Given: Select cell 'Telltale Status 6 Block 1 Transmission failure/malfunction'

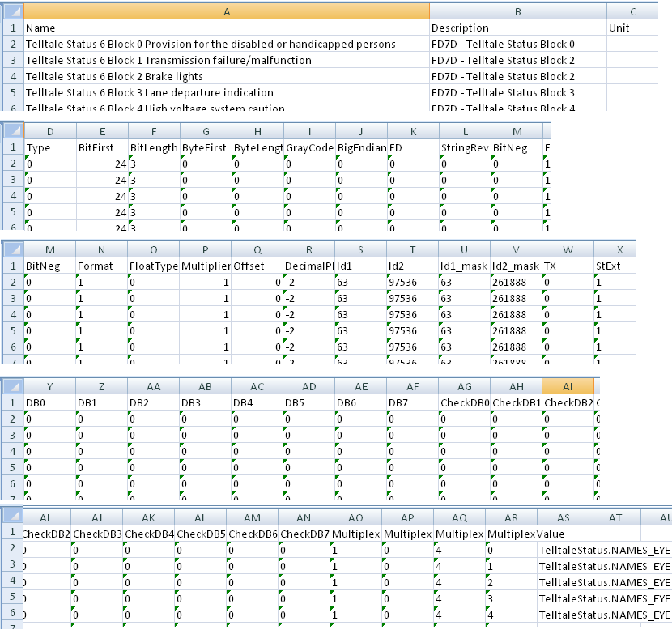Looking at the screenshot, I should [227, 61].
